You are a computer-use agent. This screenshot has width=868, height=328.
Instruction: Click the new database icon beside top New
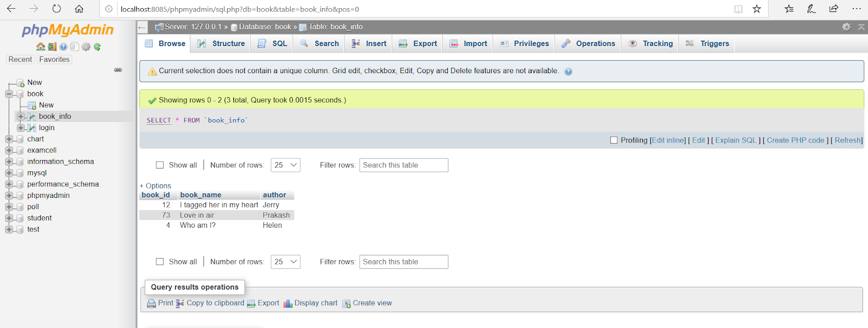[21, 83]
